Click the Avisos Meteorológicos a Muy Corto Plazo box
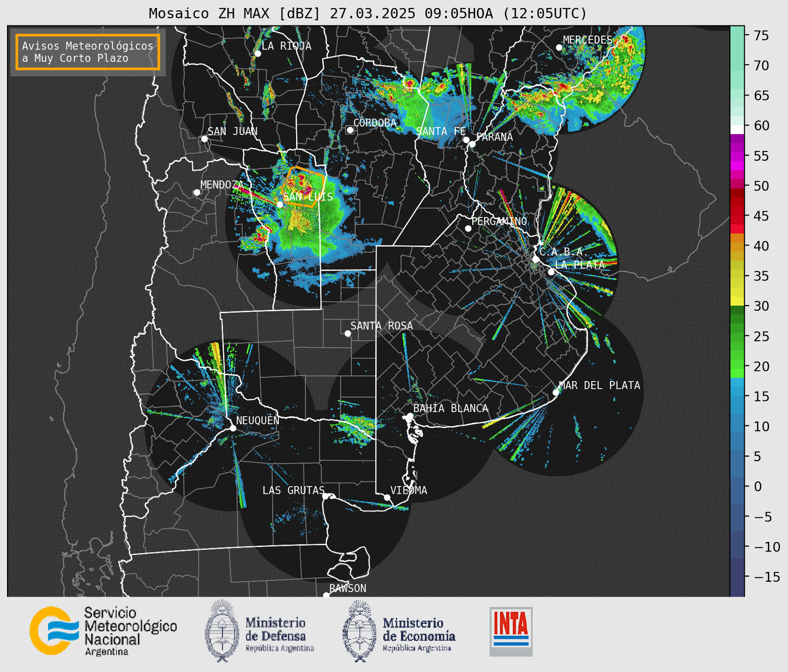Screen dimensions: 788x672 (88, 52)
